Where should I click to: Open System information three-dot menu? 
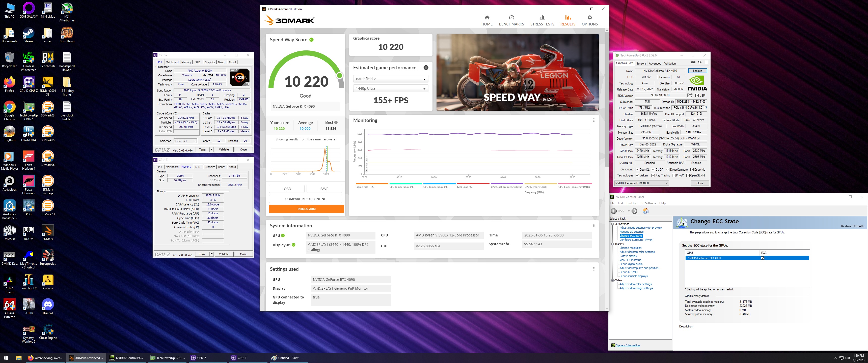click(x=594, y=226)
